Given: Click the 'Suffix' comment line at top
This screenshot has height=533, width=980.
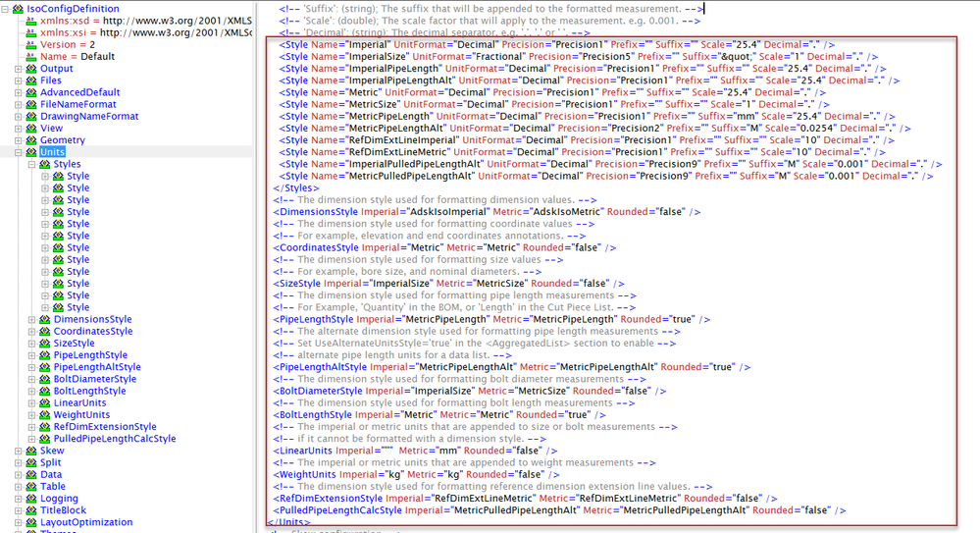Looking at the screenshot, I should pyautogui.click(x=490, y=9).
